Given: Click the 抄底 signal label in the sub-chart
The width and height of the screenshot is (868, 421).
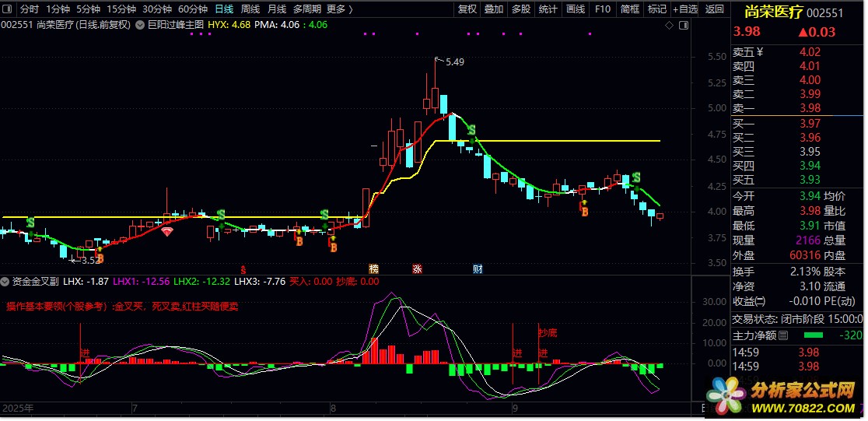Looking at the screenshot, I should click(548, 333).
